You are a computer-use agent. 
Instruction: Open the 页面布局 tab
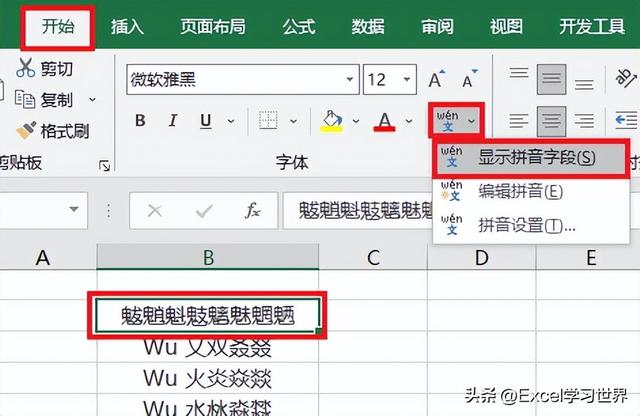pos(213,27)
